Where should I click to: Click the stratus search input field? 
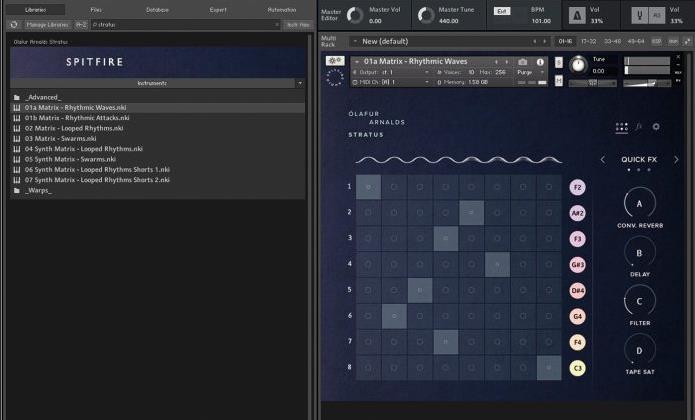(x=183, y=25)
